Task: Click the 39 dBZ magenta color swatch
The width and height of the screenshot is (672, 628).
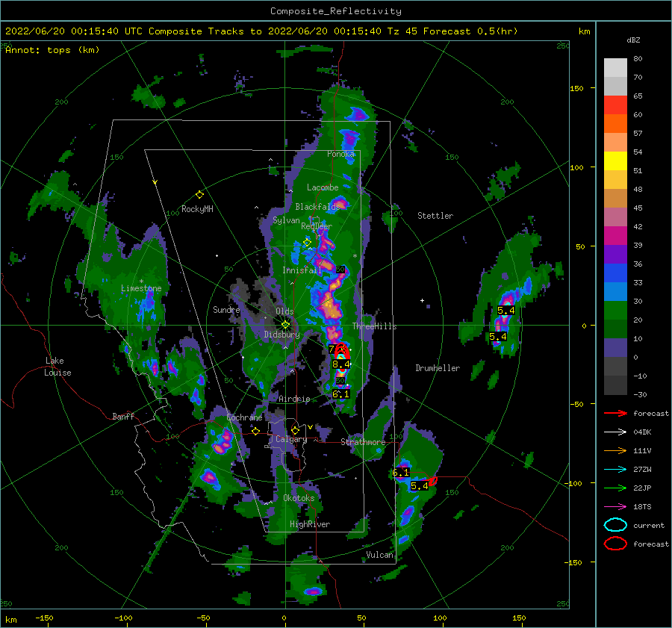Action: coord(615,235)
